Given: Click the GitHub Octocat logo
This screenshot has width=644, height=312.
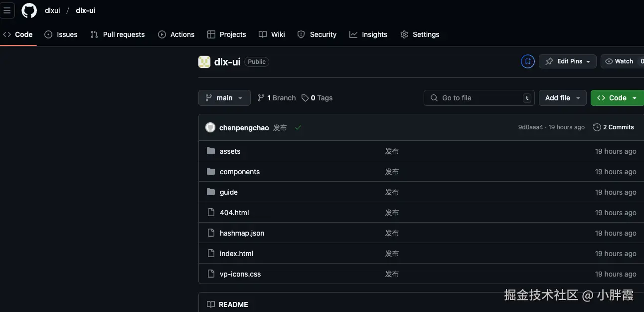Looking at the screenshot, I should [29, 10].
